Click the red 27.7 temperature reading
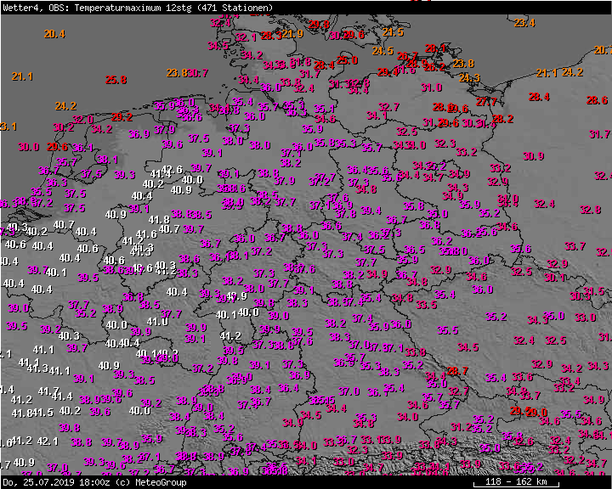Image resolution: width=612 pixels, height=489 pixels. (486, 102)
